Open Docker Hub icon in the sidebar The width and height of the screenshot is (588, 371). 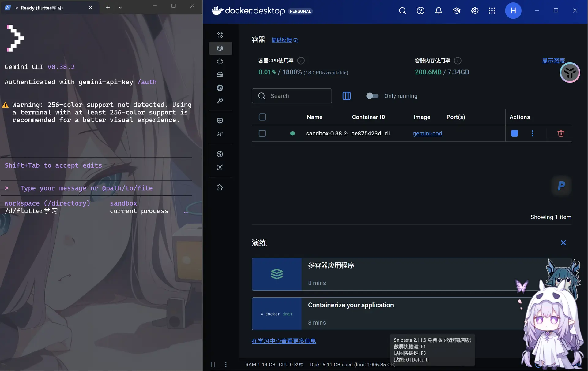coord(220,154)
